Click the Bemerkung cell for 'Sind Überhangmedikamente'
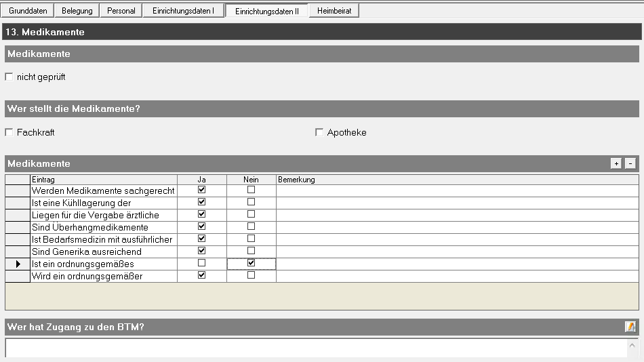 pos(457,227)
